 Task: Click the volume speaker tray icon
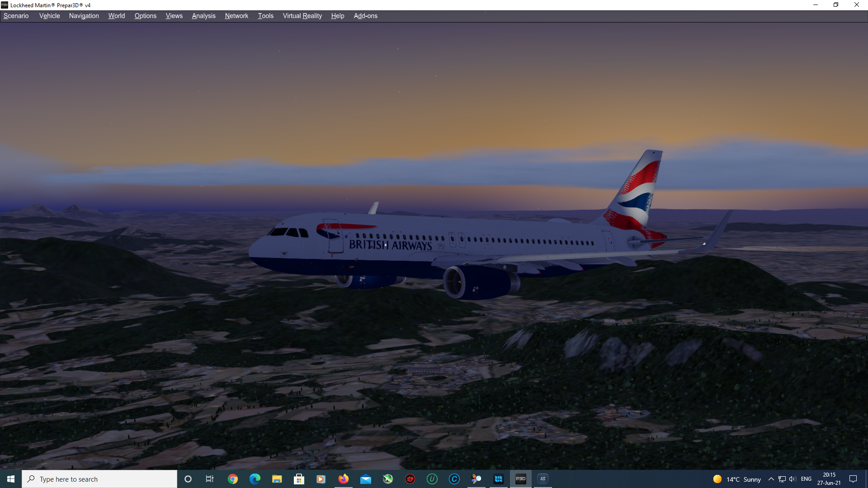(792, 479)
